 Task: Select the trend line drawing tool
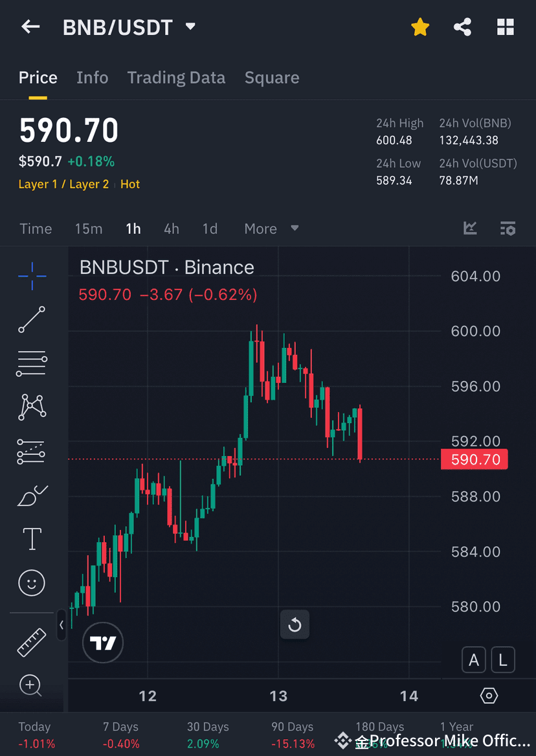click(31, 320)
